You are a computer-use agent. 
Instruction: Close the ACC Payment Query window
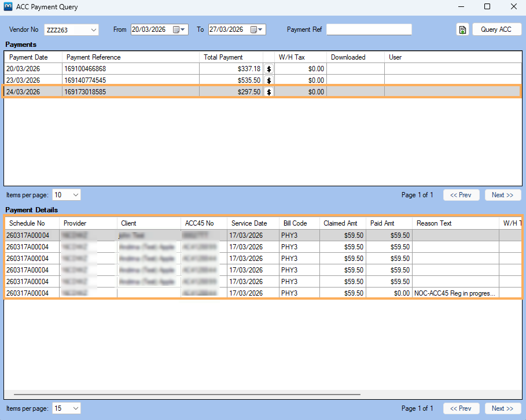click(x=514, y=6)
